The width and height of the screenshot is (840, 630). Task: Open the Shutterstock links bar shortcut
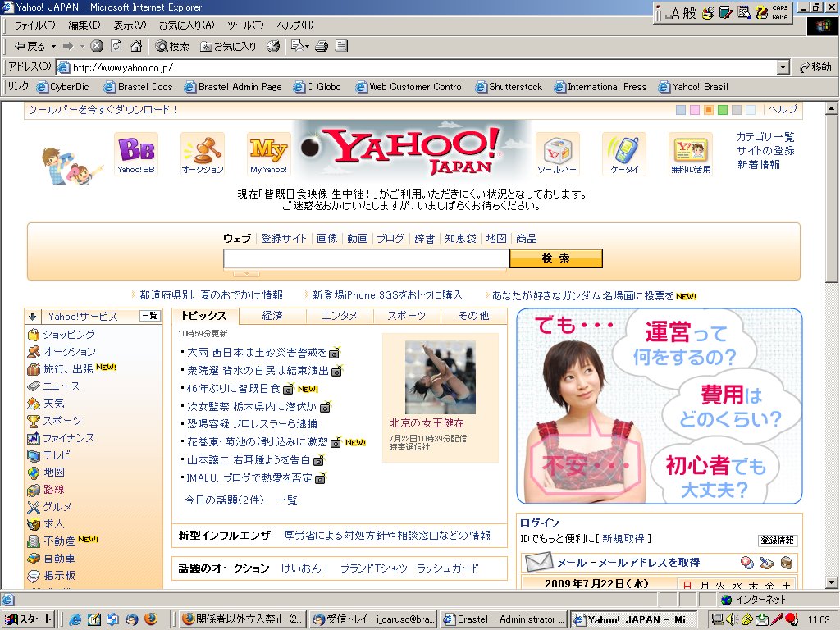(509, 87)
